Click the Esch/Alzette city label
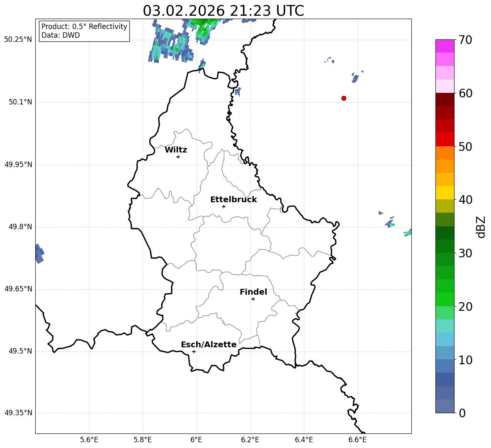 point(209,345)
